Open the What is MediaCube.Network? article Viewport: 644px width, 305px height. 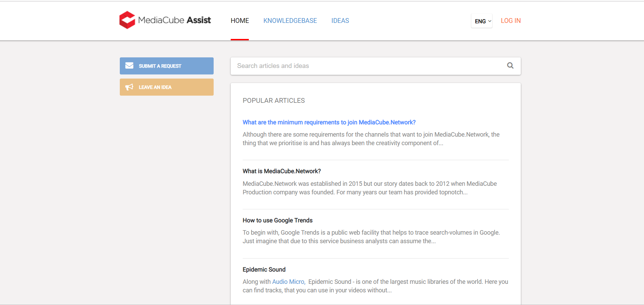(282, 171)
